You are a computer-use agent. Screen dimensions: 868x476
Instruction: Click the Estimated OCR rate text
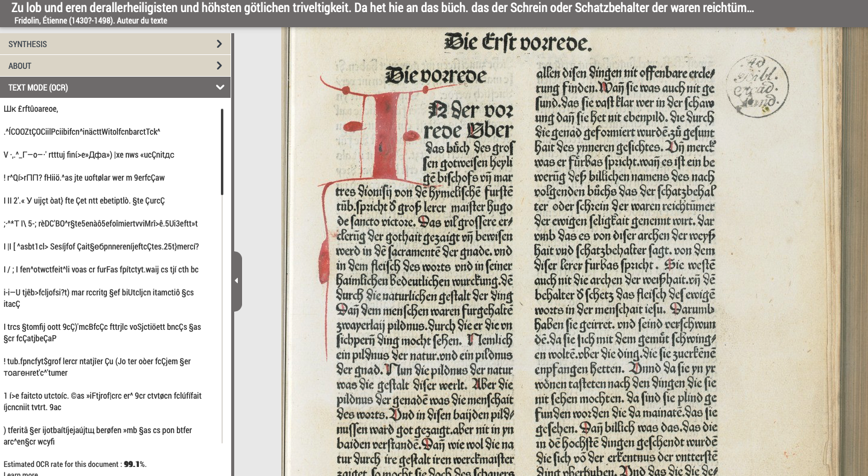point(75,464)
